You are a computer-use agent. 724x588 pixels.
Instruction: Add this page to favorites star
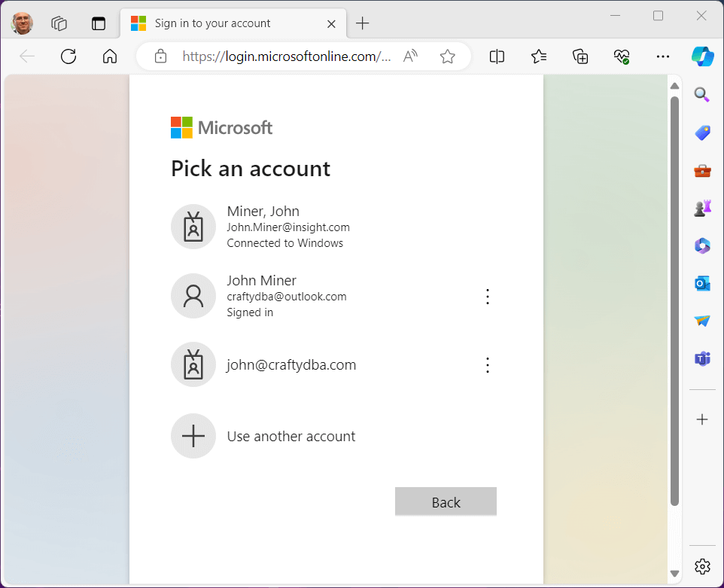[448, 56]
